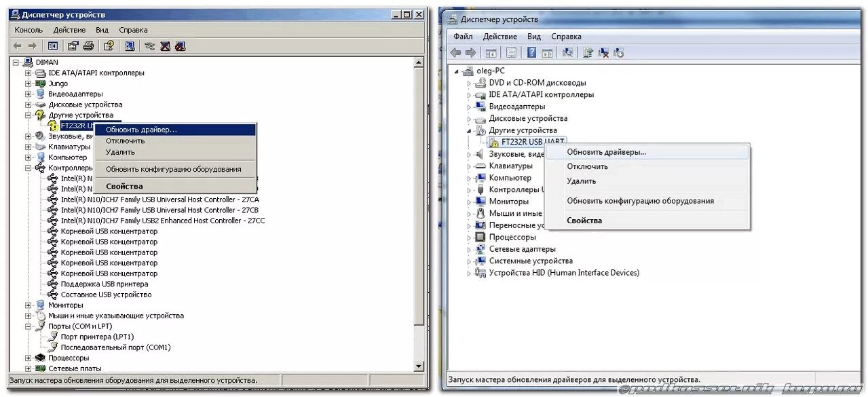Click Forward arrow in left window toolbar
Image resolution: width=868 pixels, height=397 pixels.
[31, 46]
